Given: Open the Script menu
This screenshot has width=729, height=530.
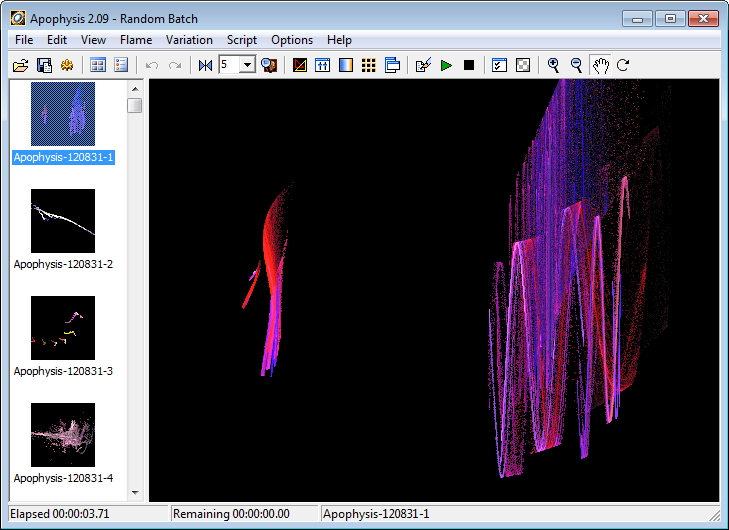Looking at the screenshot, I should pyautogui.click(x=242, y=40).
